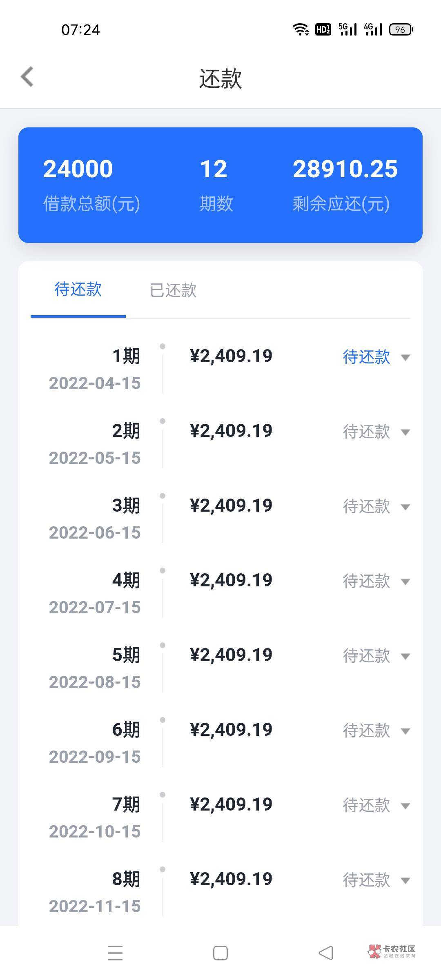Tap the battery indicator icon

pos(401,29)
